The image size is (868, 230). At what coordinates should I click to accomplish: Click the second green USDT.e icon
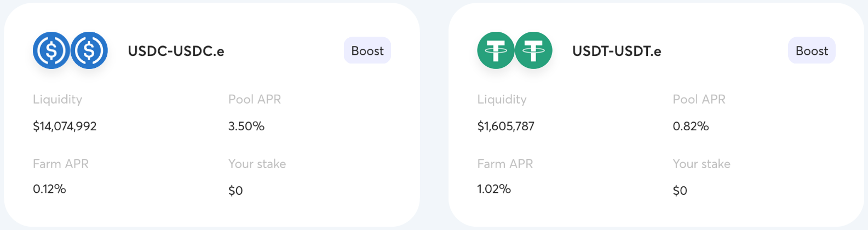pyautogui.click(x=533, y=50)
